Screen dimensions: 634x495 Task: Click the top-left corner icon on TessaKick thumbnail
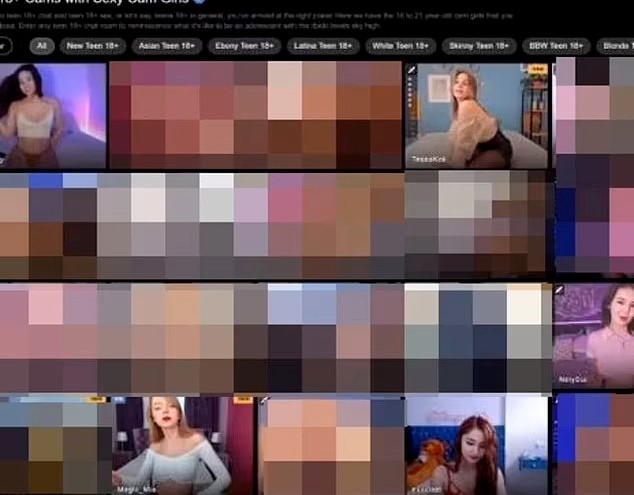pyautogui.click(x=412, y=70)
